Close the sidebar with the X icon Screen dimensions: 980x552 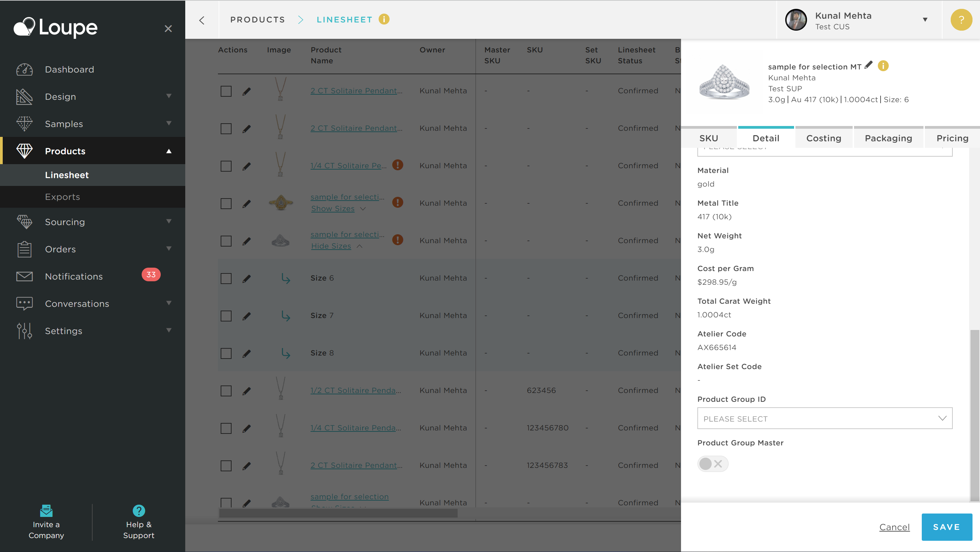coord(168,29)
